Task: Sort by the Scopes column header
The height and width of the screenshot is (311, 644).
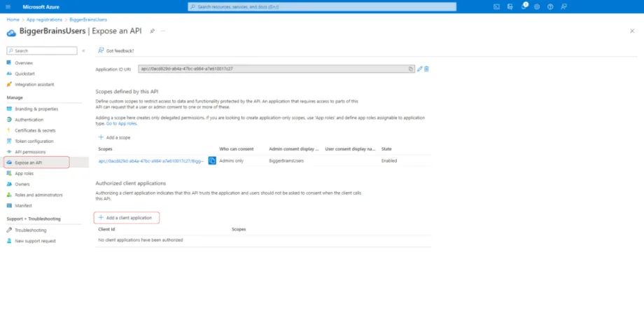Action: [x=105, y=148]
